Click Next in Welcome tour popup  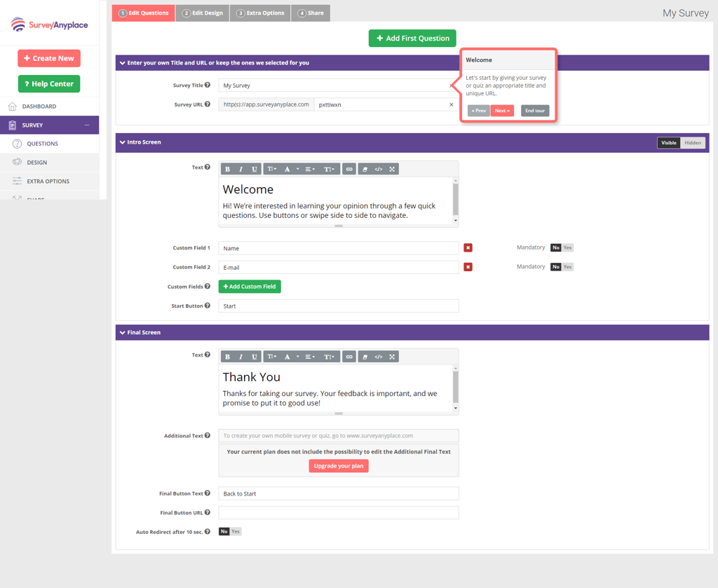502,111
